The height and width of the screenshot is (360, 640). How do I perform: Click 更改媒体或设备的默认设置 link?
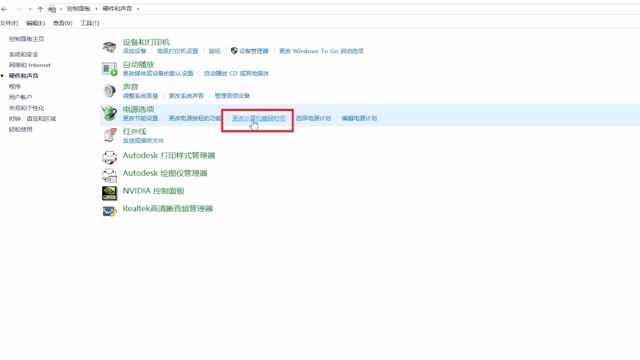point(158,73)
